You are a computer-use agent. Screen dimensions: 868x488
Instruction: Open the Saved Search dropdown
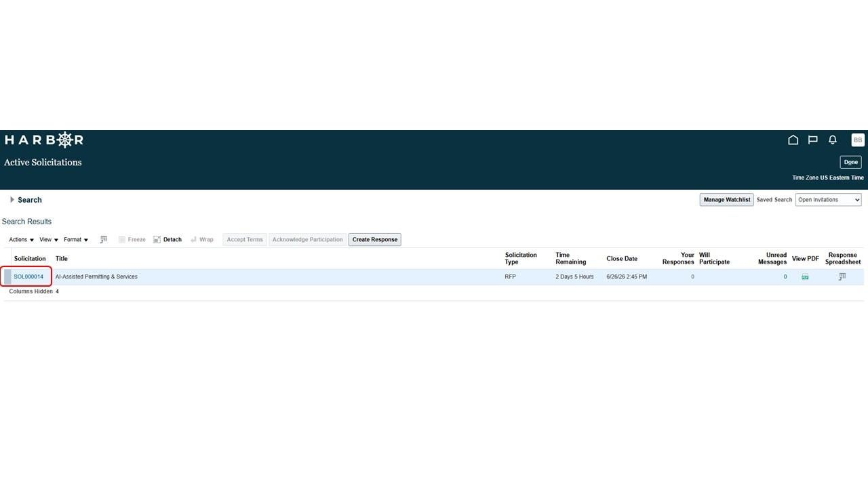(828, 200)
